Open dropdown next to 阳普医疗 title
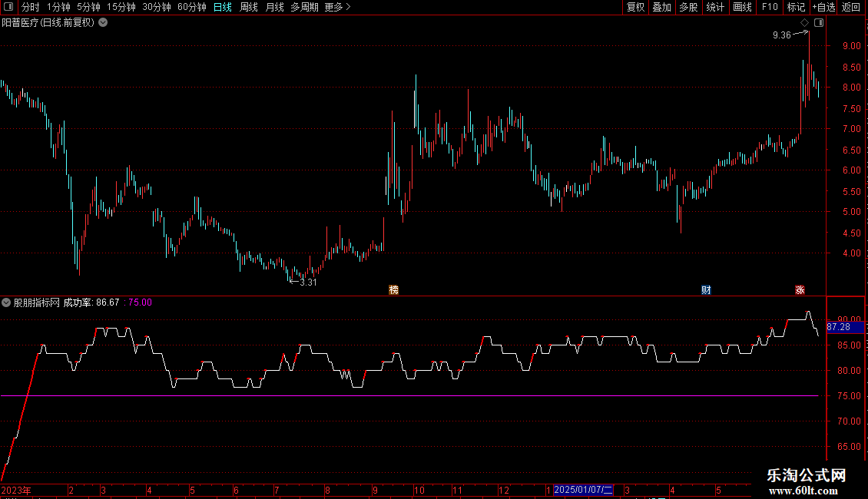Screen dimensions: 868x499 click(x=103, y=23)
